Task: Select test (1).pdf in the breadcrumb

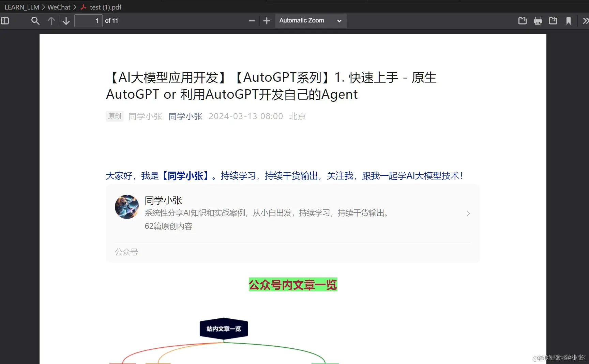Action: point(105,7)
